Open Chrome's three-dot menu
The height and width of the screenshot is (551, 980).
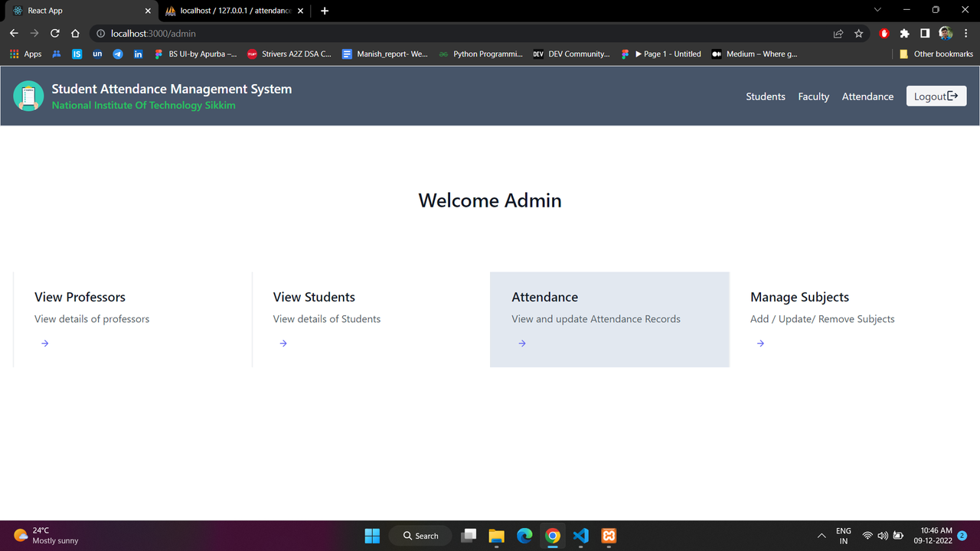[965, 34]
